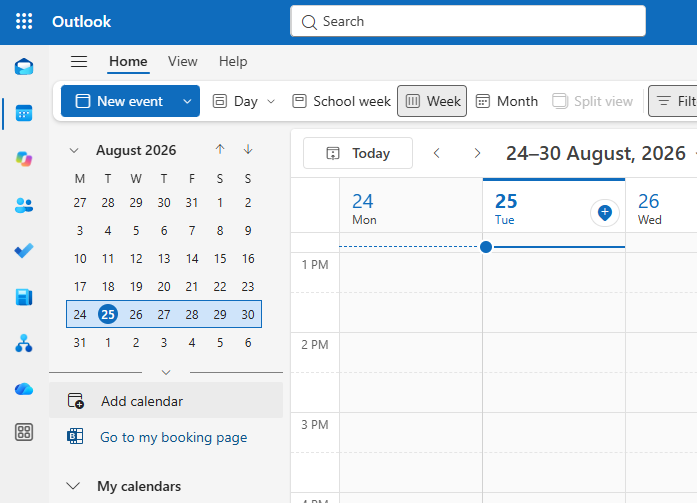Open Mail from the sidebar
This screenshot has width=697, height=503.
(24, 67)
